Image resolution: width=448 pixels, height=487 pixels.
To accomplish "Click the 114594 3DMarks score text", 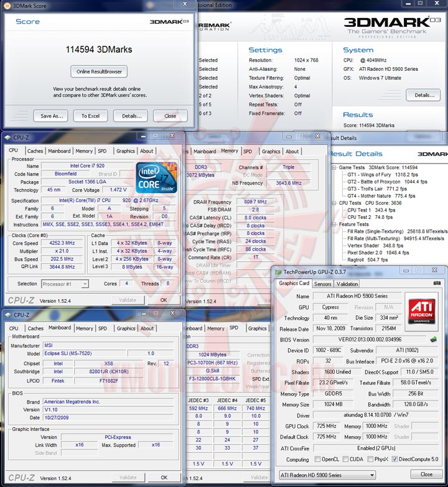I will tap(99, 49).
